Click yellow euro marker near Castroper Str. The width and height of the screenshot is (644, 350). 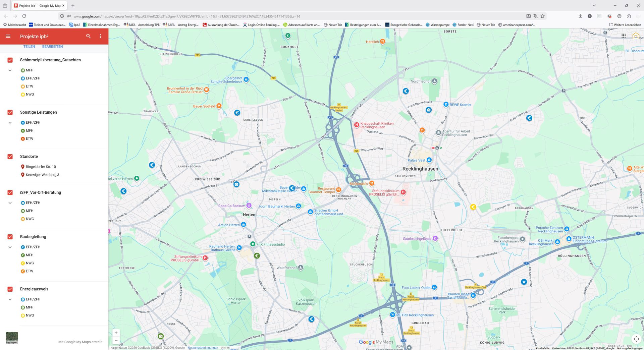click(473, 207)
